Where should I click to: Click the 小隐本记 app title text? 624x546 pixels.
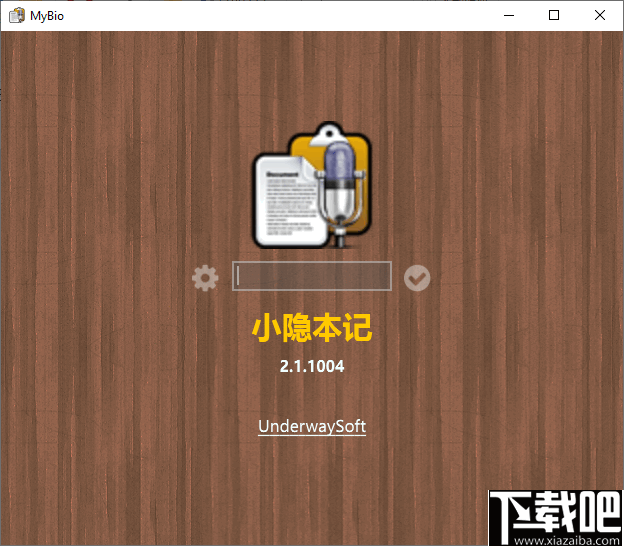(312, 327)
